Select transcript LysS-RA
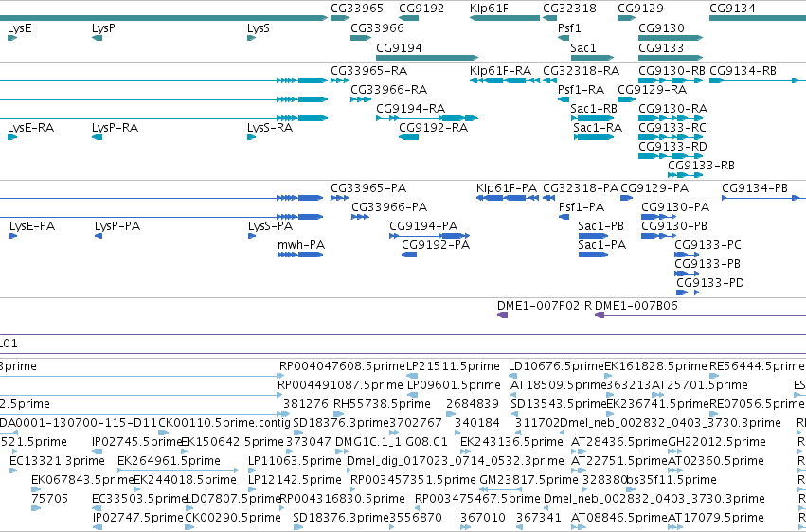Image resolution: width=806 pixels, height=532 pixels. click(x=270, y=128)
